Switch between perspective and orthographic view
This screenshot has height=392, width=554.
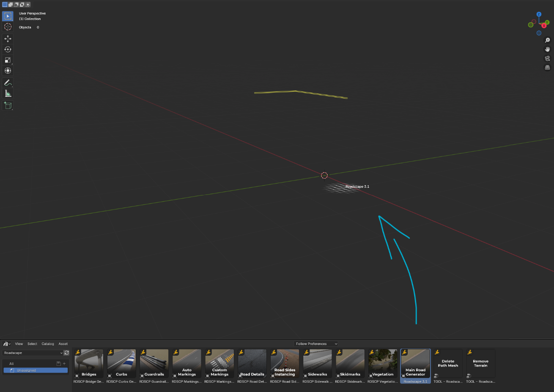tap(547, 68)
